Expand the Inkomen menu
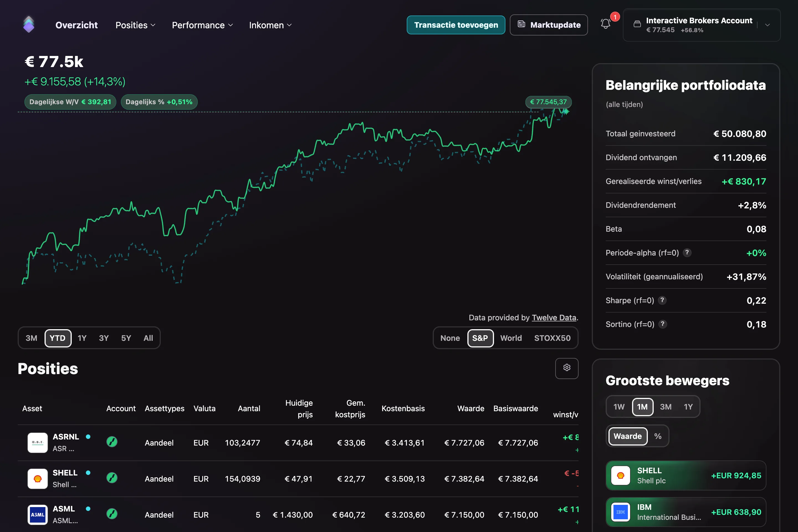The image size is (798, 532). pos(270,25)
